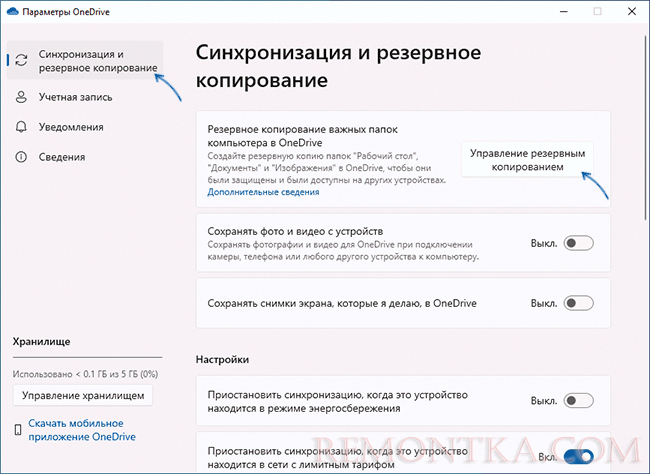Click the OneDrive cloud icon in title bar
The width and height of the screenshot is (650, 474).
[x=13, y=12]
